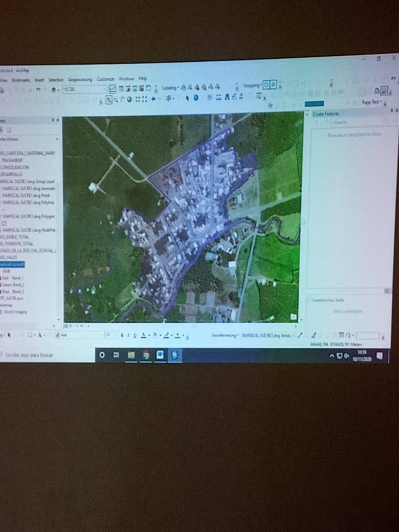Click the Labeling toolbar button

coord(170,88)
